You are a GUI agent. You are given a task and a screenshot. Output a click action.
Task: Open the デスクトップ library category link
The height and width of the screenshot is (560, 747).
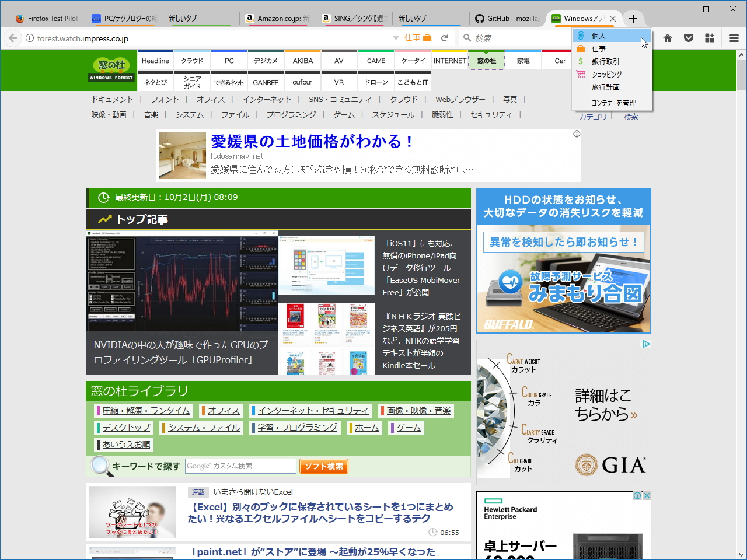point(124,427)
